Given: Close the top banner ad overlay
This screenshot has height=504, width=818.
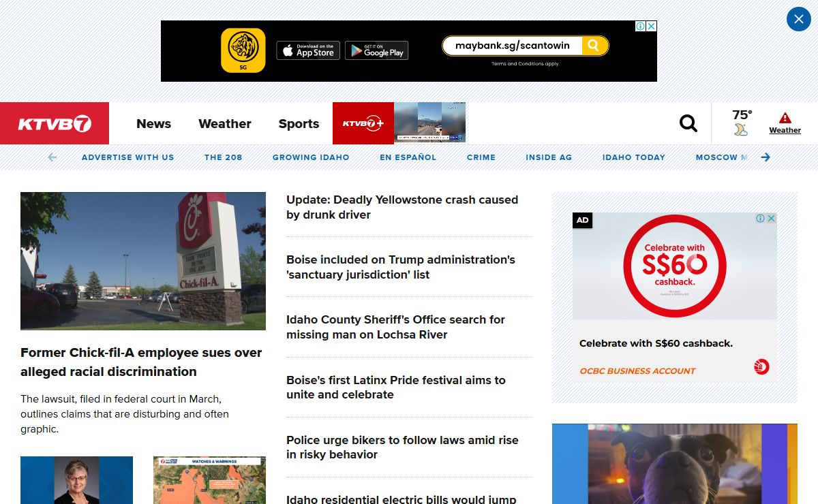Looking at the screenshot, I should pyautogui.click(x=798, y=19).
